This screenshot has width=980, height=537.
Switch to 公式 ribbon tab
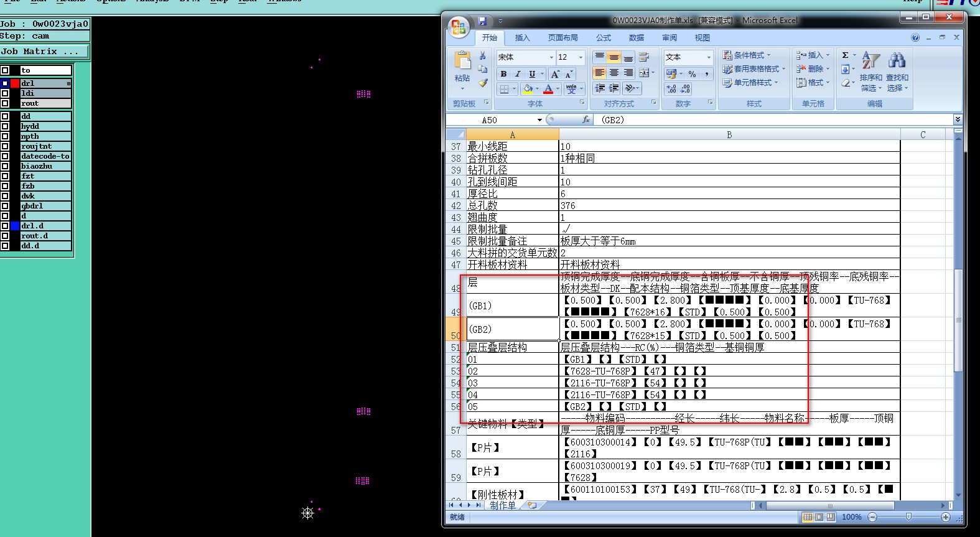pyautogui.click(x=604, y=38)
